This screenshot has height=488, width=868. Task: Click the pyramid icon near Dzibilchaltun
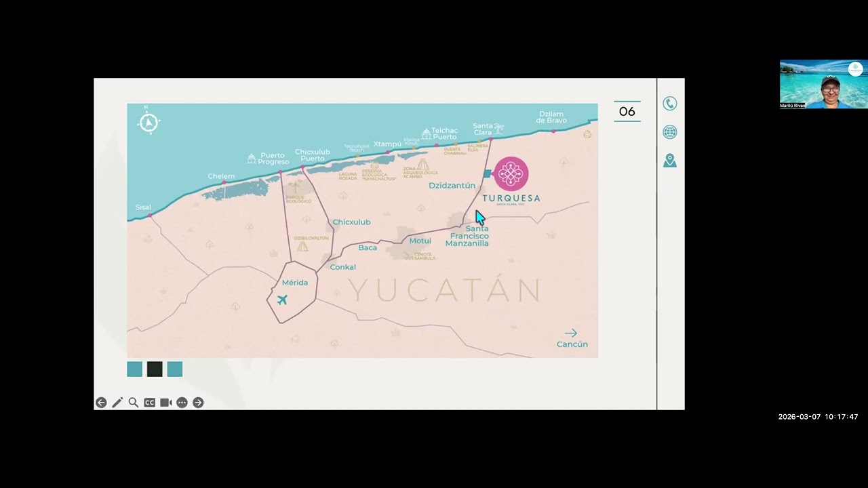tap(302, 247)
